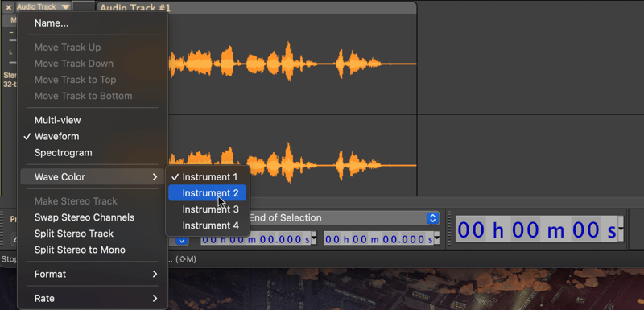
Task: Pick Instrument 3 wave color
Action: (x=208, y=209)
